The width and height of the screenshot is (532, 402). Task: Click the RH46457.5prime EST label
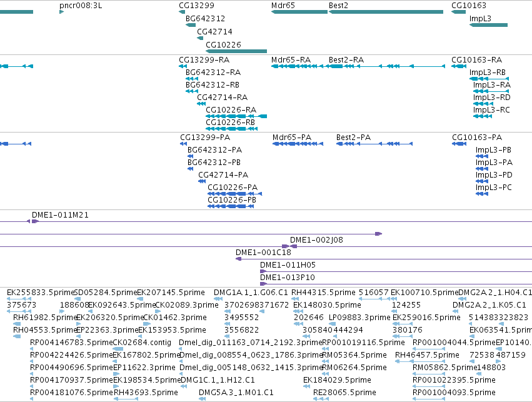click(427, 356)
